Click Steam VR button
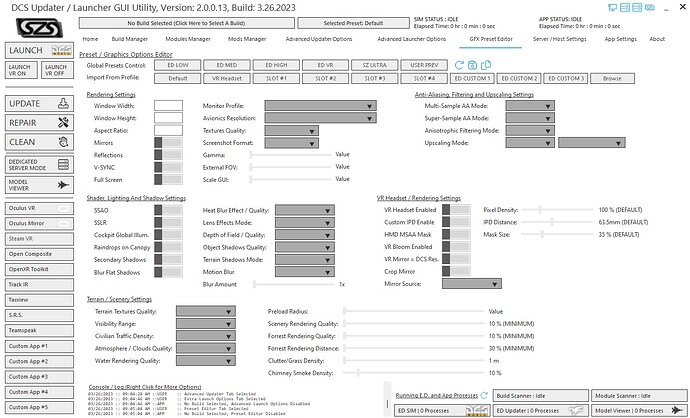The width and height of the screenshot is (690, 418). point(39,238)
